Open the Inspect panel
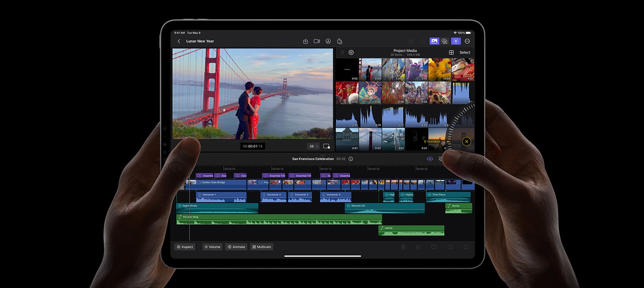This screenshot has width=644, height=288. pyautogui.click(x=184, y=247)
